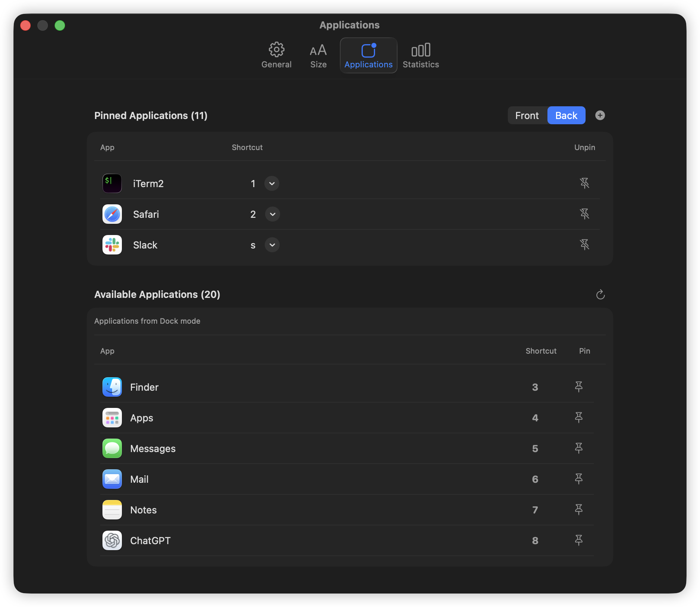Open Safari shortcut dropdown

[x=273, y=214]
